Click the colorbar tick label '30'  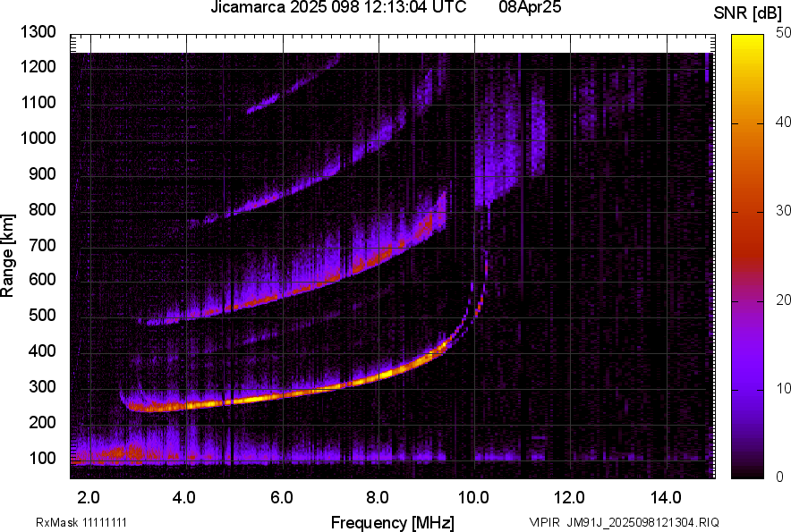point(784,210)
